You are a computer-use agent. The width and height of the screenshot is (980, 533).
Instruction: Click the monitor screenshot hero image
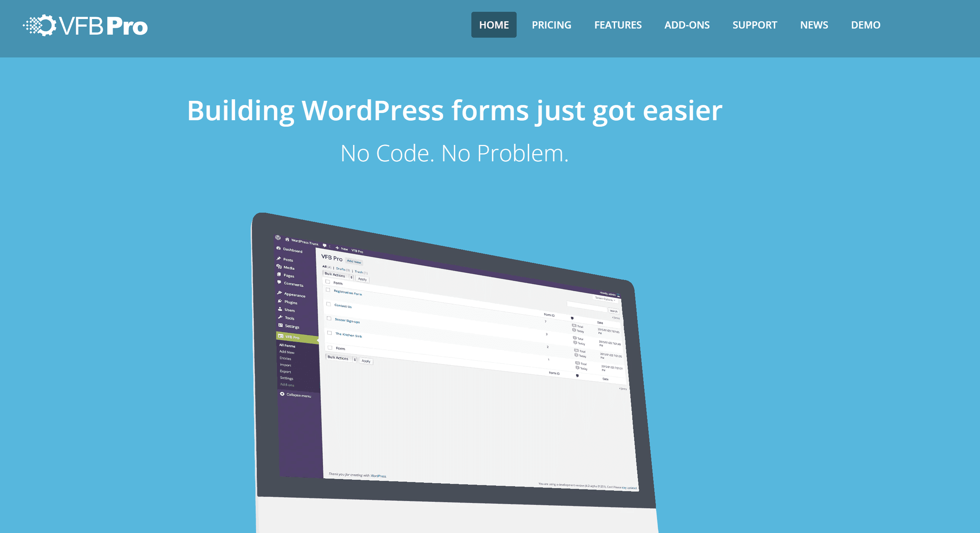point(454,373)
